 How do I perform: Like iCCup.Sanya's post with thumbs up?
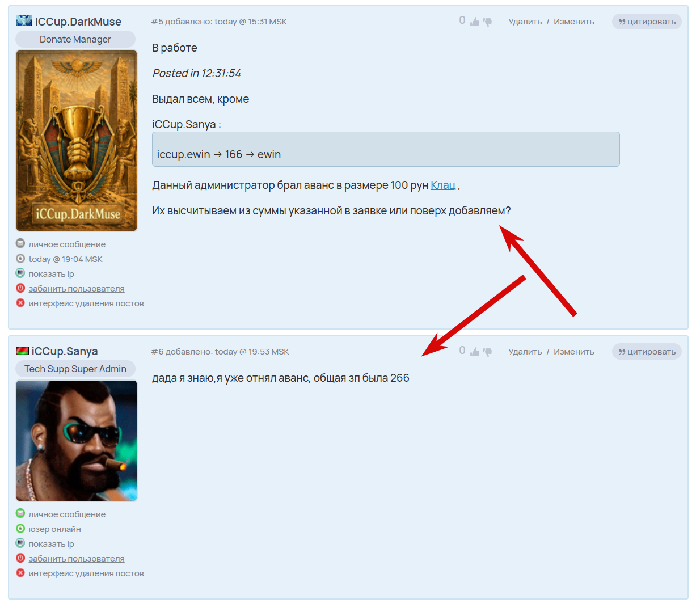475,352
